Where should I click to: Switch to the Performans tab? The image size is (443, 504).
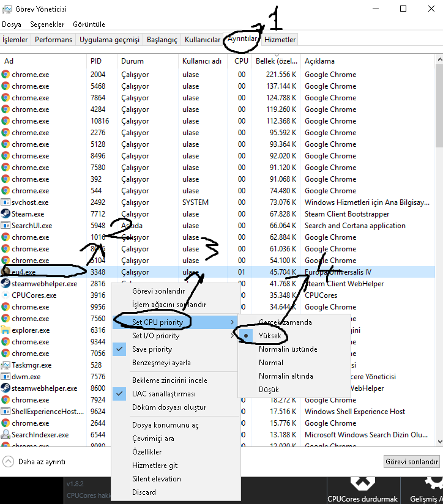pyautogui.click(x=53, y=40)
